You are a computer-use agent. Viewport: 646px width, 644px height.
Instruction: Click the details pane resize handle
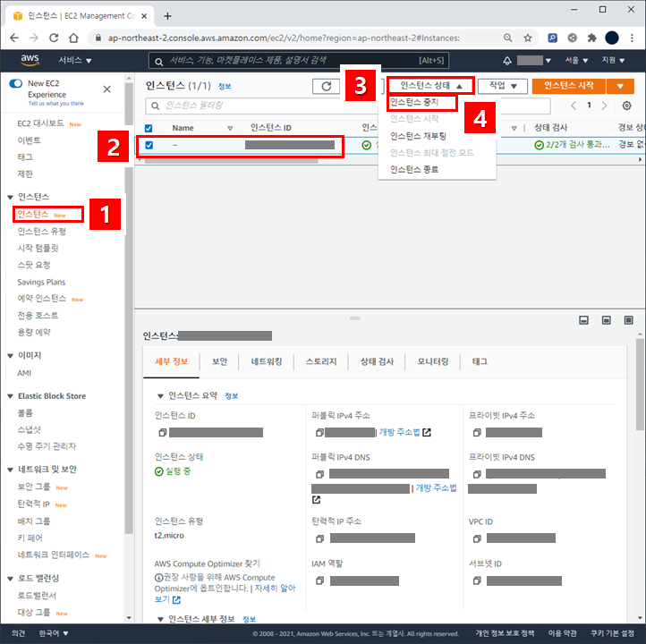[x=354, y=318]
